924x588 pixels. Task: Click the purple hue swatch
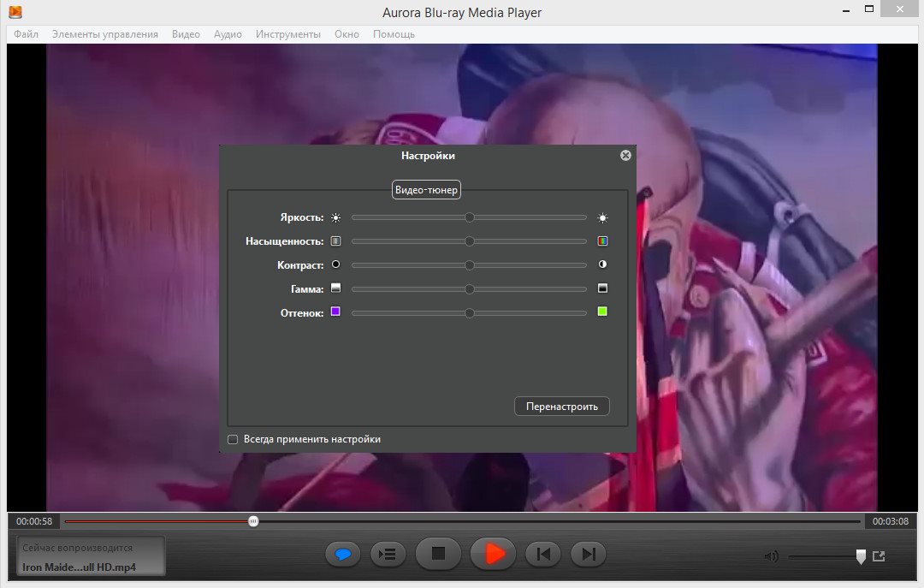336,312
